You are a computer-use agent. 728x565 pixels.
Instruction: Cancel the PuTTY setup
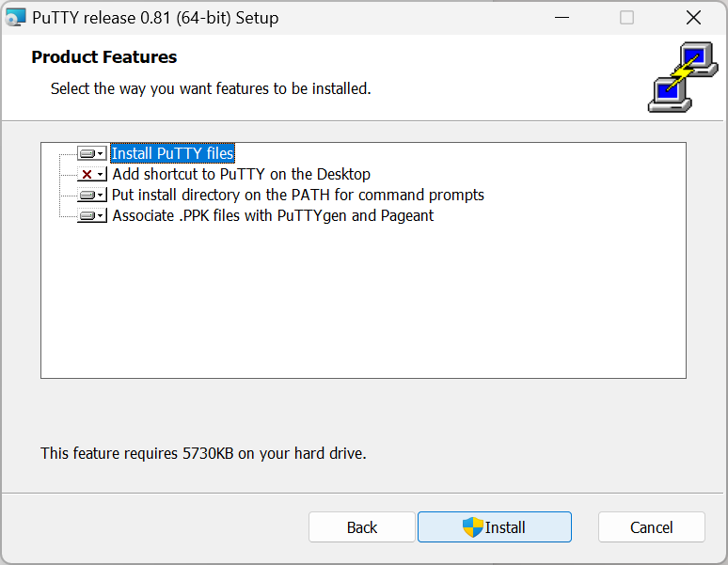[651, 527]
